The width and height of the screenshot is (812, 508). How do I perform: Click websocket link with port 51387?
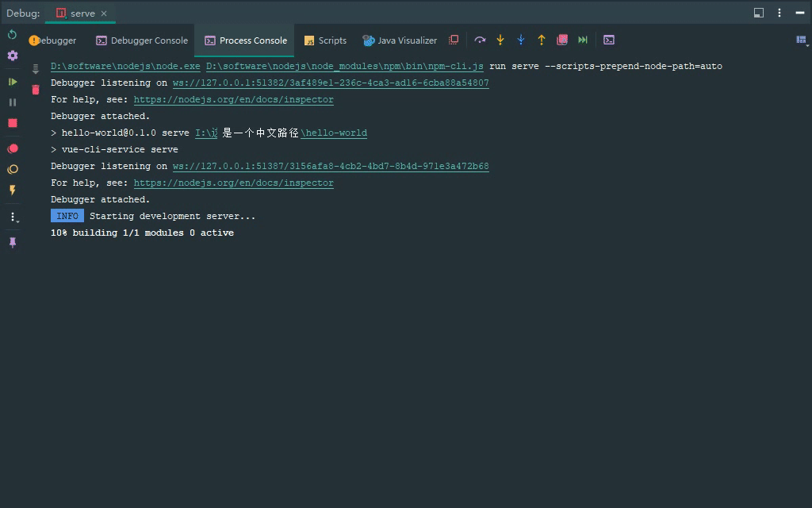[x=331, y=167]
